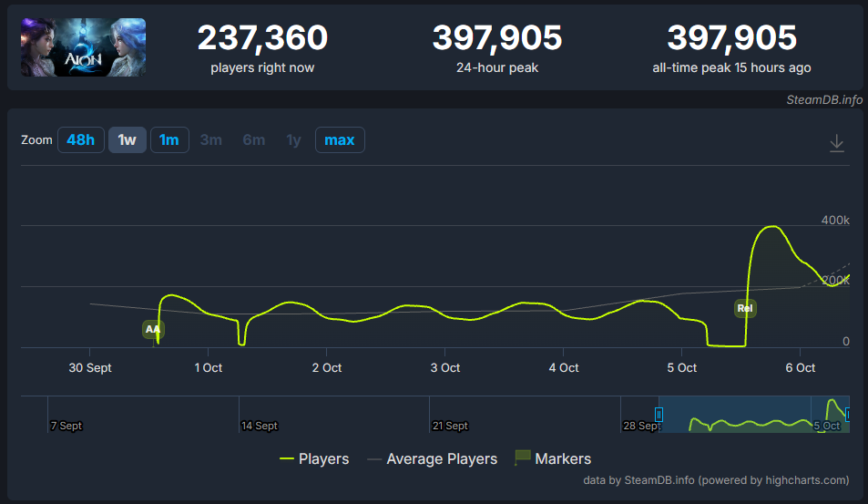Grab the right navigator range handle
Screen dimensions: 868x504
coord(848,415)
